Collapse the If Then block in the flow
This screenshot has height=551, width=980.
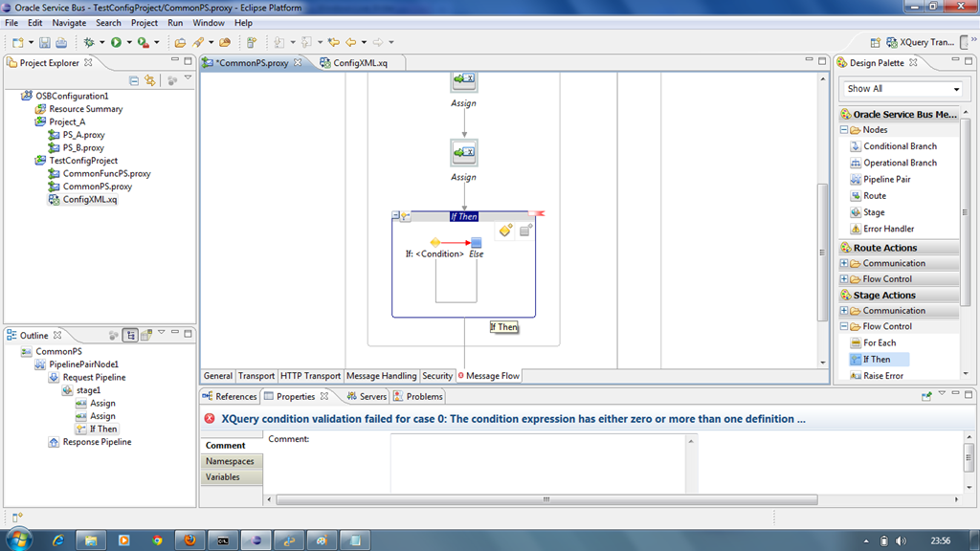pos(397,216)
